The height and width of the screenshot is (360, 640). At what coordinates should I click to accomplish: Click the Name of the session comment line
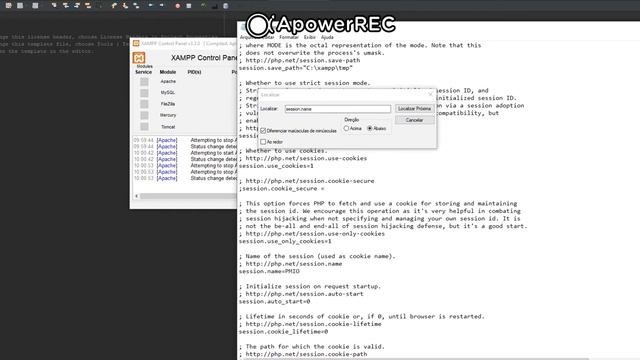pos(317,256)
